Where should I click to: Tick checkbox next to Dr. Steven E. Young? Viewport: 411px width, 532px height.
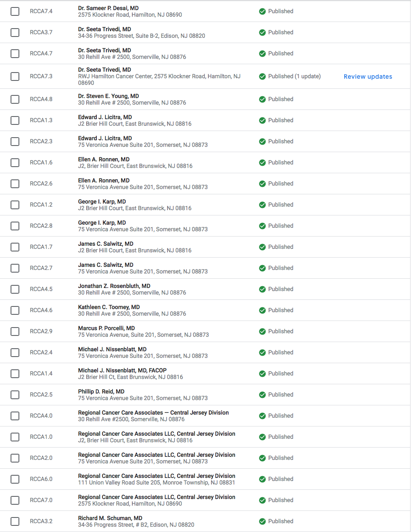[15, 99]
